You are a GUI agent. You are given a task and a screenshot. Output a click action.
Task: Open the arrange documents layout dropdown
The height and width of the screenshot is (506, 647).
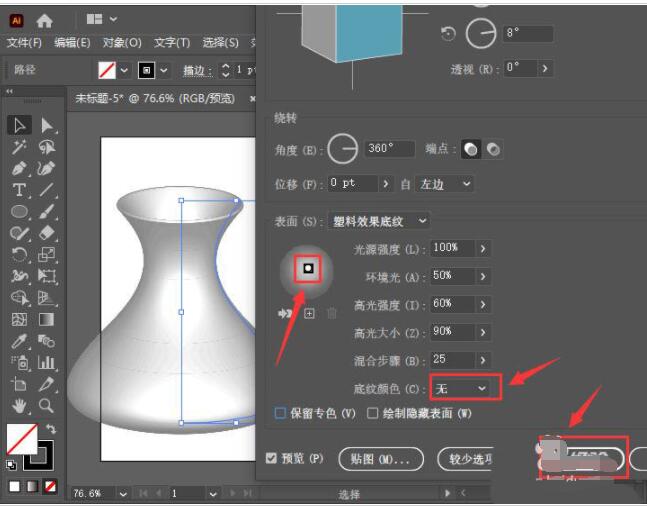102,19
